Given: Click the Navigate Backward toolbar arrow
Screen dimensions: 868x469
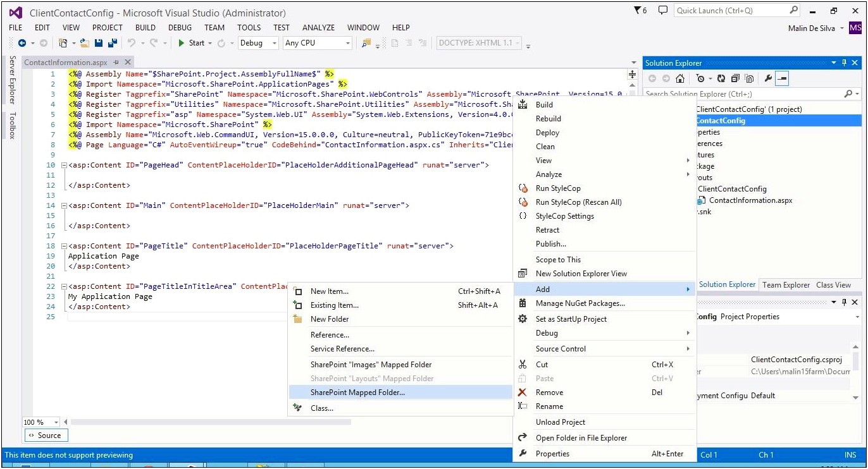Looking at the screenshot, I should [22, 43].
